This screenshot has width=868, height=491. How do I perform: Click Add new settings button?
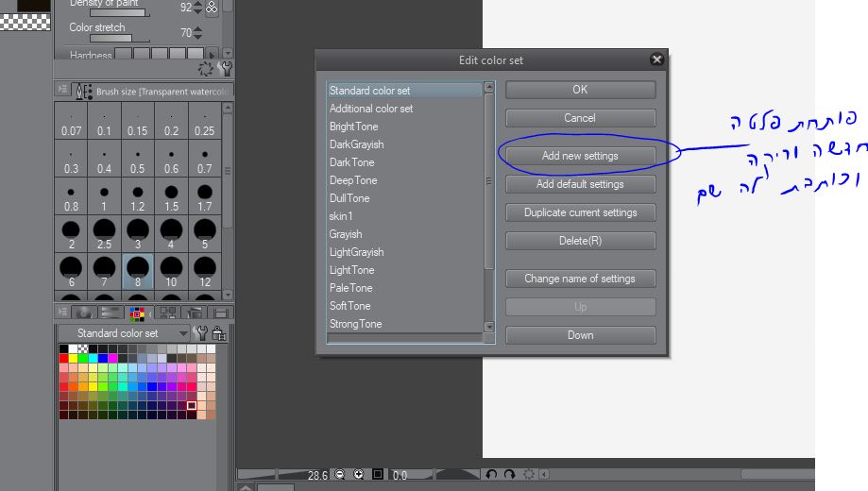coord(580,156)
